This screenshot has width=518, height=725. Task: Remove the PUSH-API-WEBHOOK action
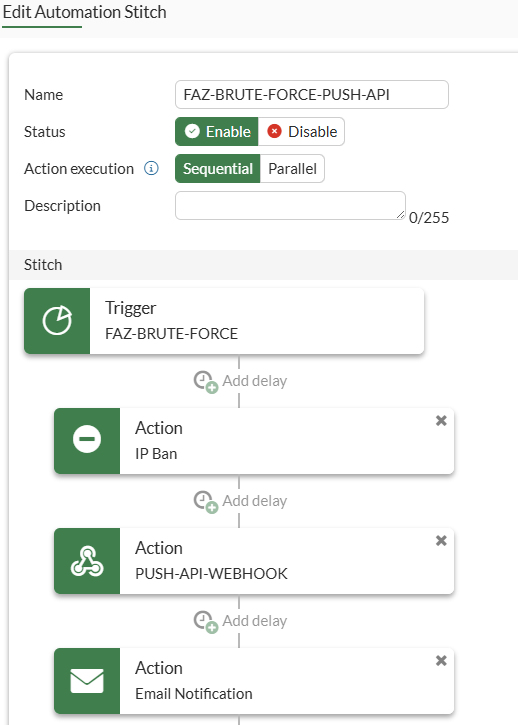click(x=441, y=541)
